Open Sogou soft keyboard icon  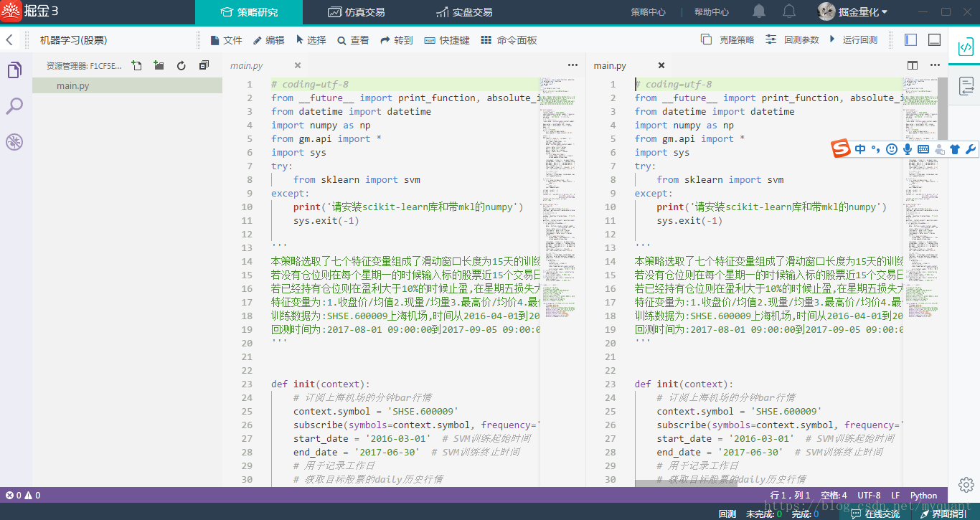[923, 149]
